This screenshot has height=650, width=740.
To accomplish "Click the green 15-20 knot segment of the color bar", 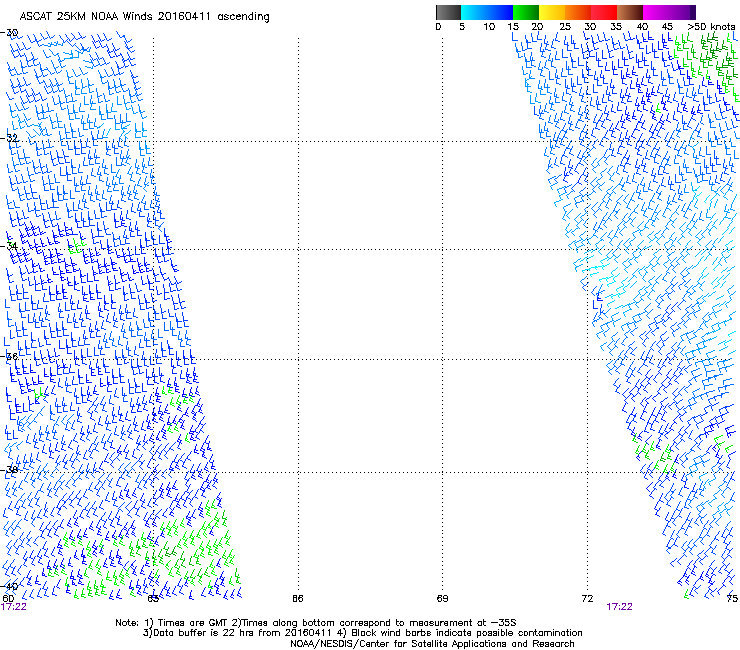I will (526, 12).
